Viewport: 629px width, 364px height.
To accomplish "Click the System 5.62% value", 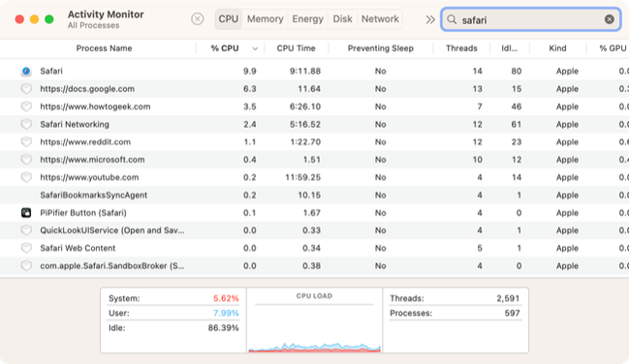I will [226, 298].
